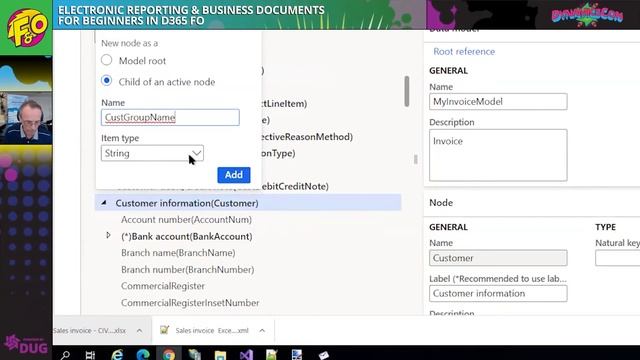
Task: Click the F&O logo badge
Action: click(x=27, y=28)
